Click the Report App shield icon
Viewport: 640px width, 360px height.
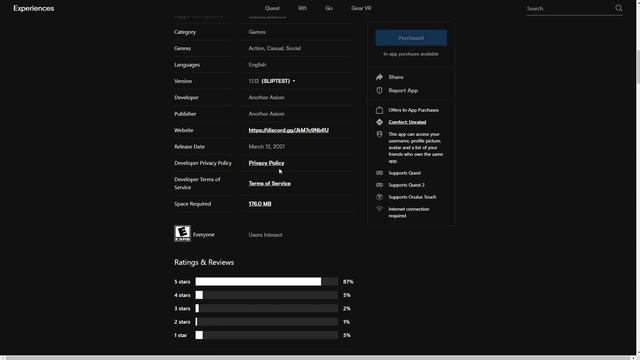tap(379, 90)
